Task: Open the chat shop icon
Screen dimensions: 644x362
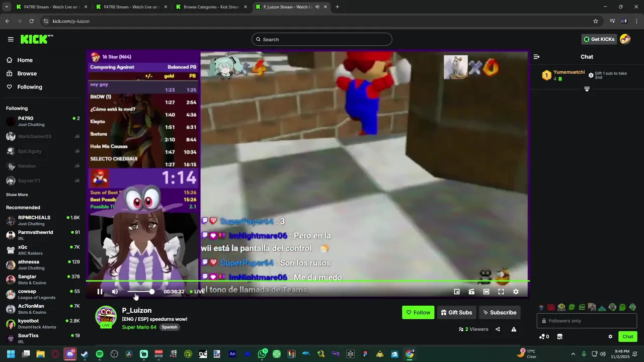Action: click(x=559, y=336)
